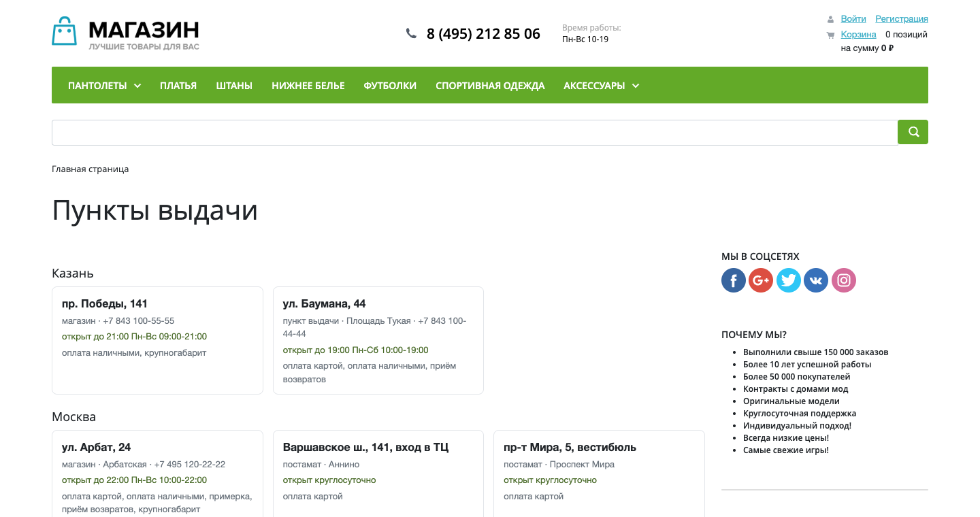Select the пр. Победы, 141 pickup card
The width and height of the screenshot is (980, 517).
(x=157, y=340)
